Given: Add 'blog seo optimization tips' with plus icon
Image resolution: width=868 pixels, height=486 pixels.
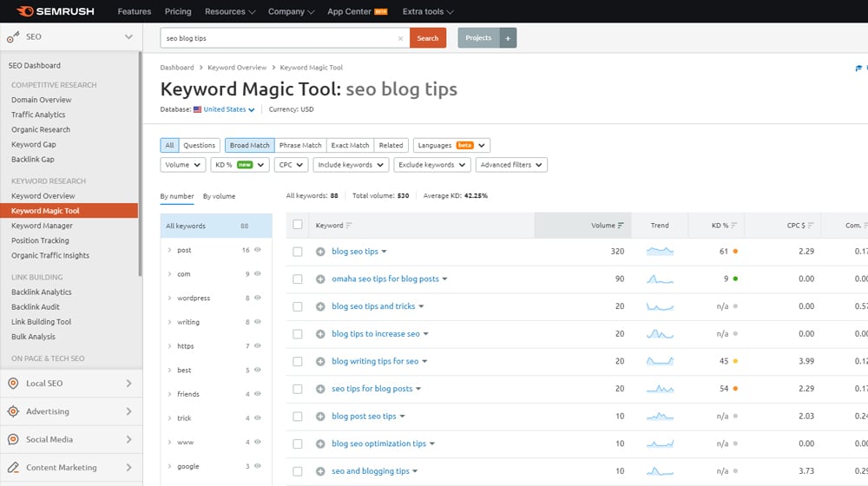Looking at the screenshot, I should click(320, 443).
